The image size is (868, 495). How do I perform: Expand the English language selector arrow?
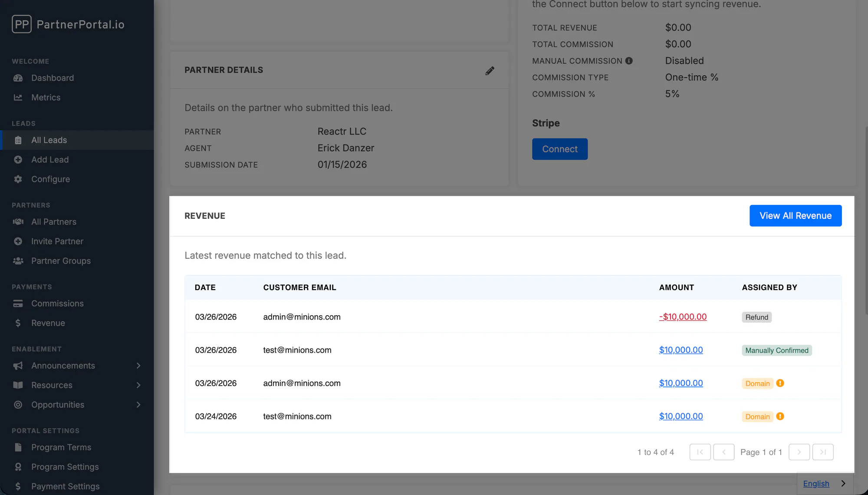843,483
